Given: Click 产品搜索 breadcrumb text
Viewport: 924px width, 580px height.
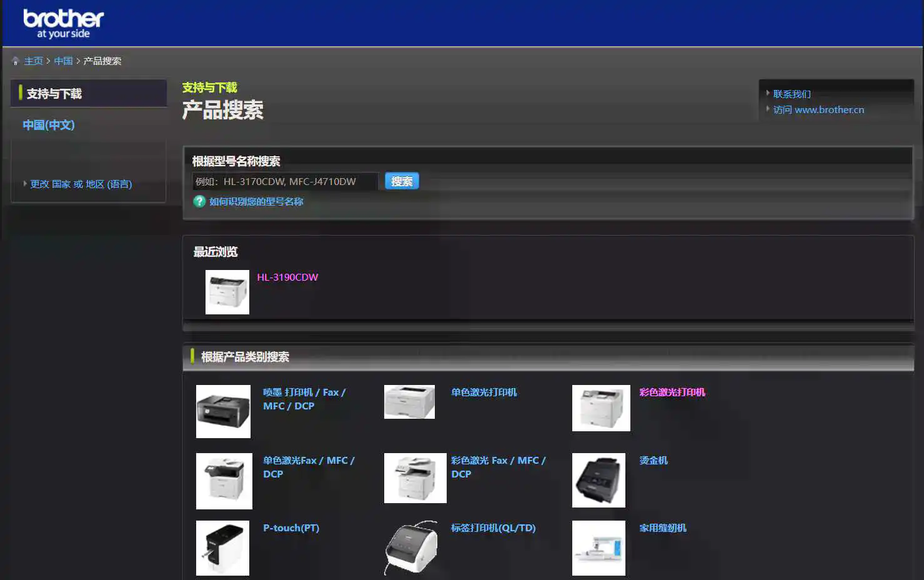Looking at the screenshot, I should click(x=102, y=61).
